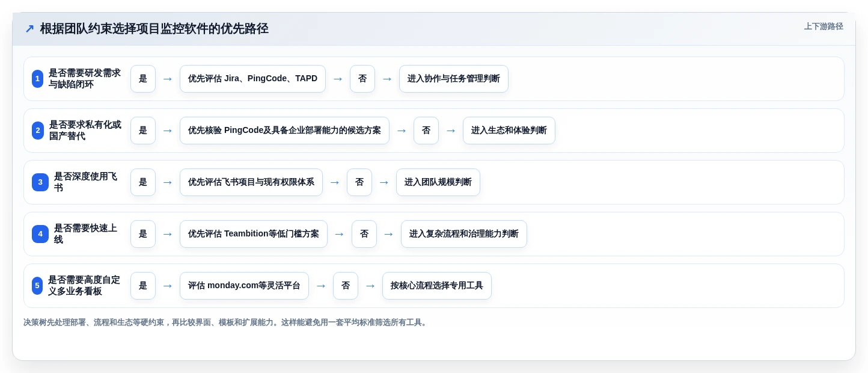Screen dimensions: 868x373
Task: Click number badge 5 for 高度自定义多业务看板
Action: (x=37, y=286)
